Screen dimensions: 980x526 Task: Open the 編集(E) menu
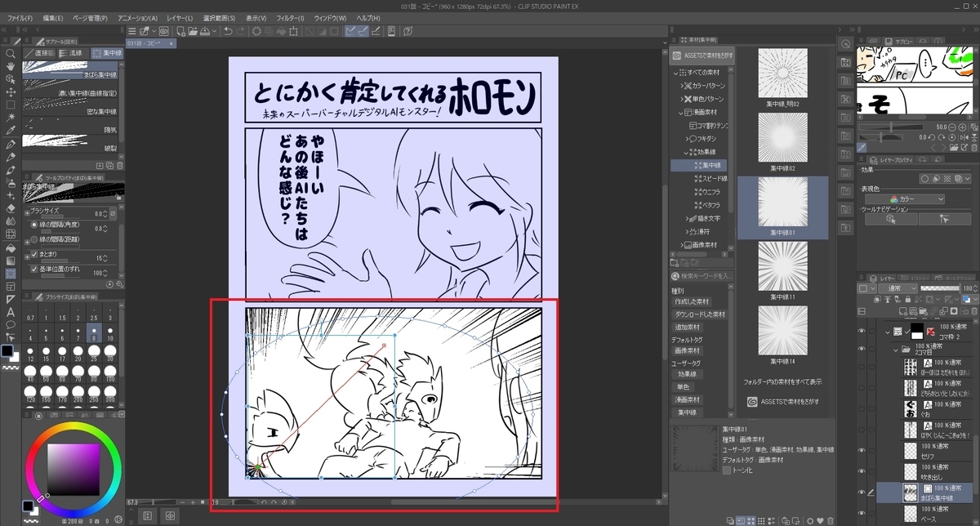53,17
